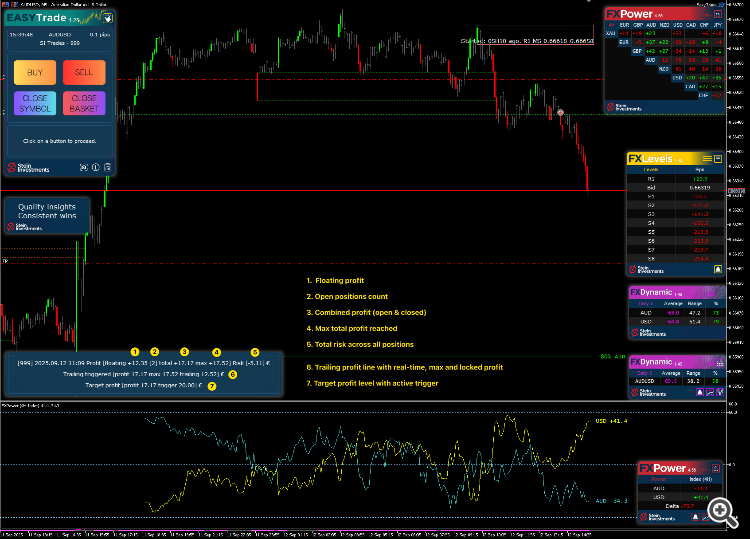Minimize EASYTrade panel via header icon

pyautogui.click(x=108, y=19)
